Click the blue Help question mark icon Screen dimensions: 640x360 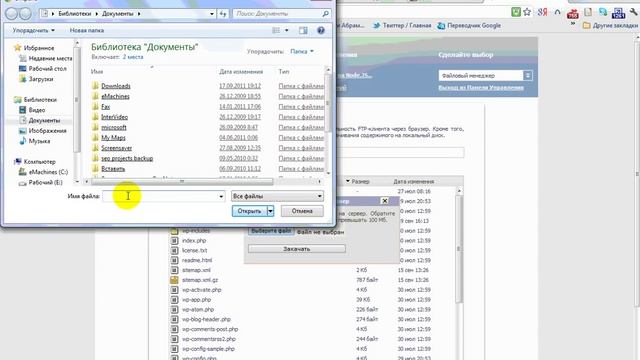click(x=321, y=30)
